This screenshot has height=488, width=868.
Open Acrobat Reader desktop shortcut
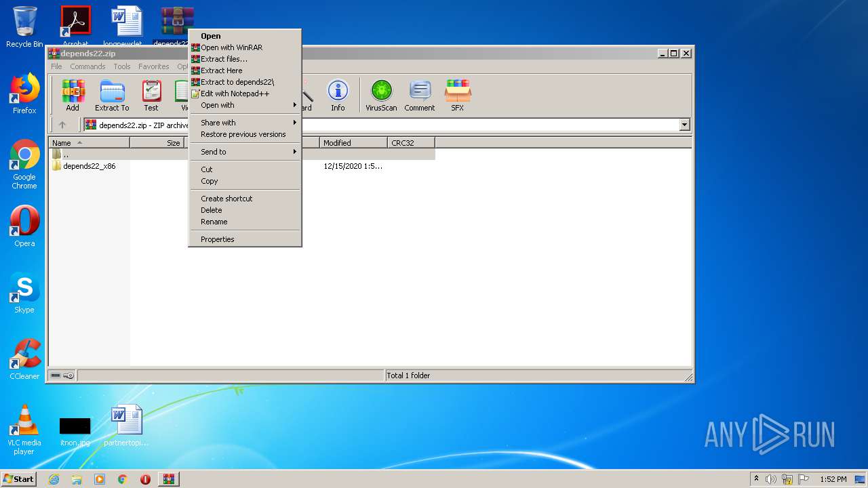coord(75,24)
